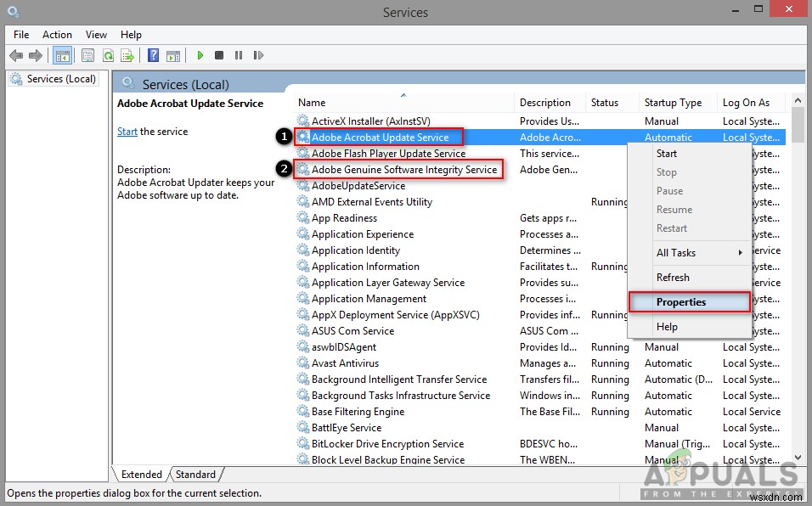The height and width of the screenshot is (506, 812).
Task: Toggle the console tree pane icon
Action: coord(62,55)
